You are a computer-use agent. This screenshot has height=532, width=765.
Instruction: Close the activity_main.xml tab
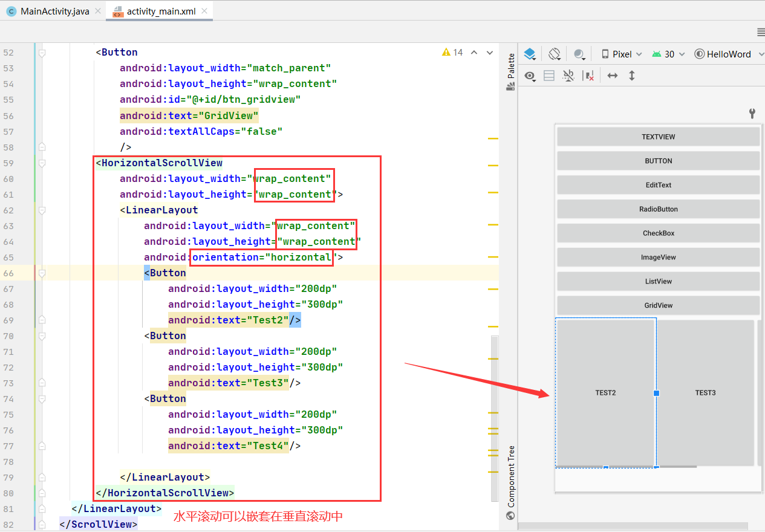(204, 11)
